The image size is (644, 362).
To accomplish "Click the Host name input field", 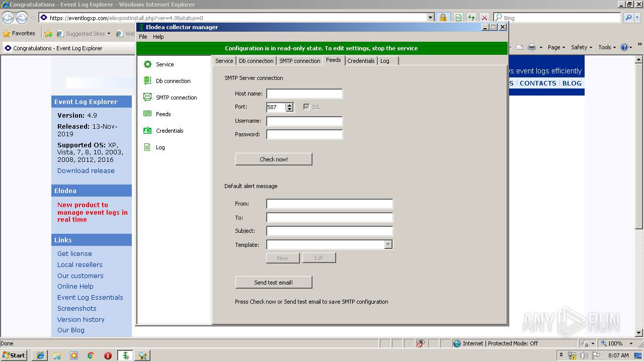I will point(304,94).
